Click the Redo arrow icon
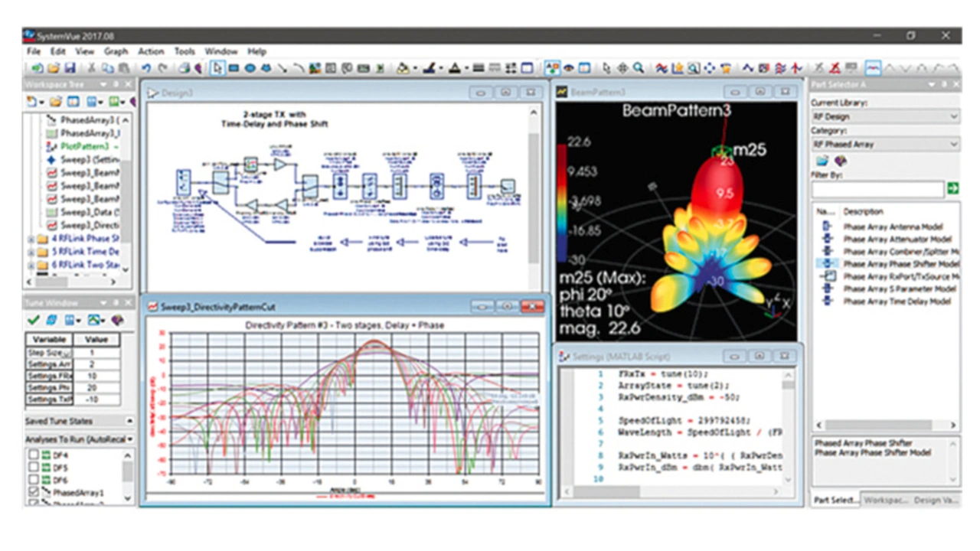 [x=162, y=68]
